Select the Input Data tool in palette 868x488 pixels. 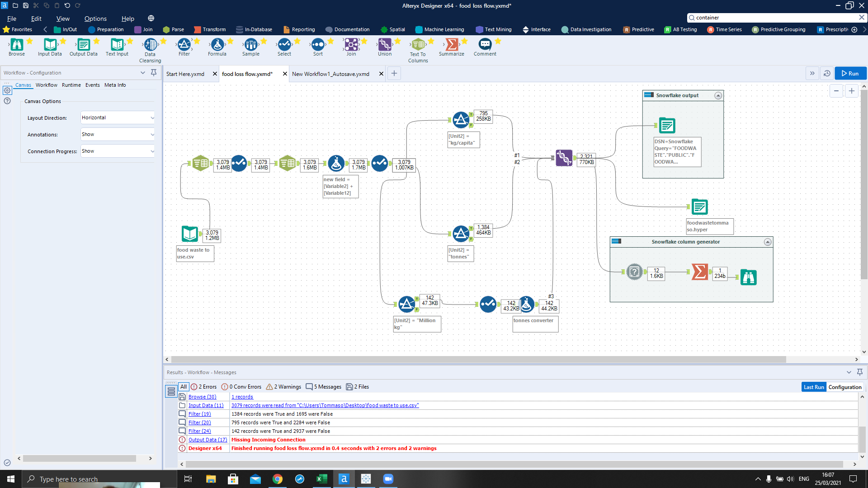(50, 47)
